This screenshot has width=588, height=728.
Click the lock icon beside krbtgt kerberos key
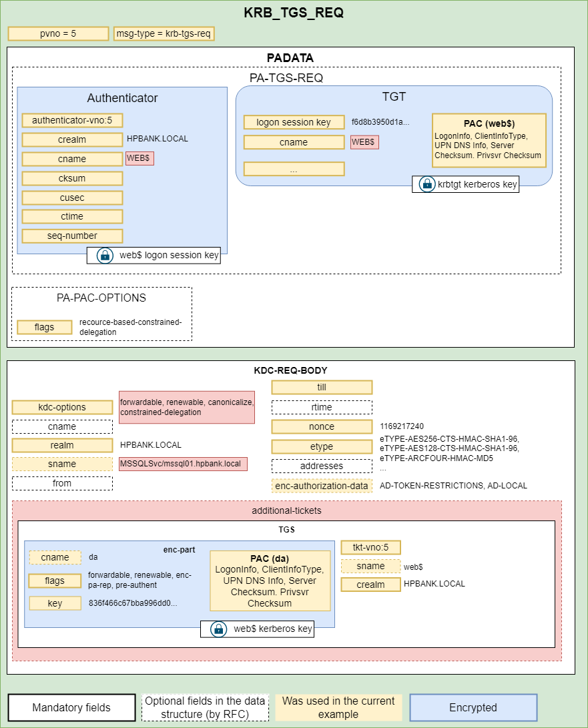point(426,184)
